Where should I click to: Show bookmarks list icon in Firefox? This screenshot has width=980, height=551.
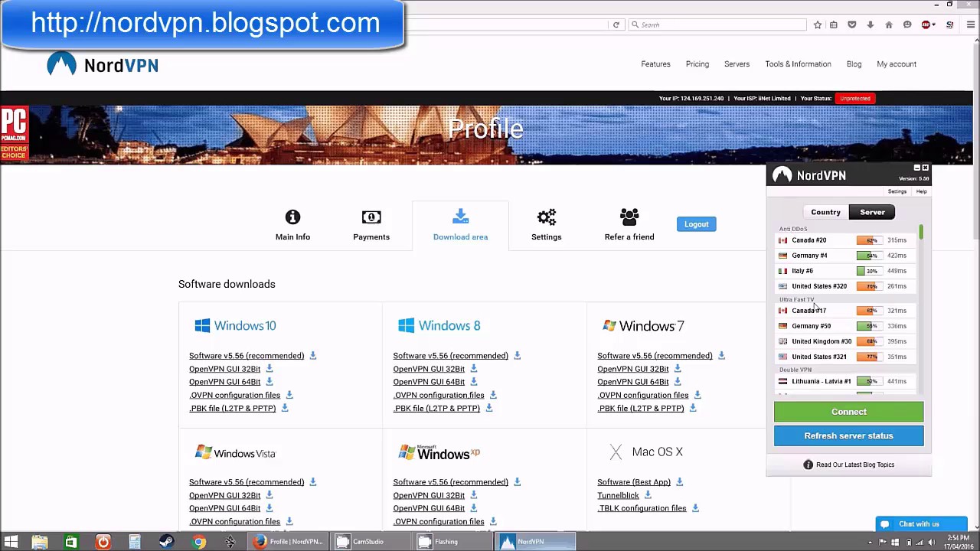tap(834, 24)
